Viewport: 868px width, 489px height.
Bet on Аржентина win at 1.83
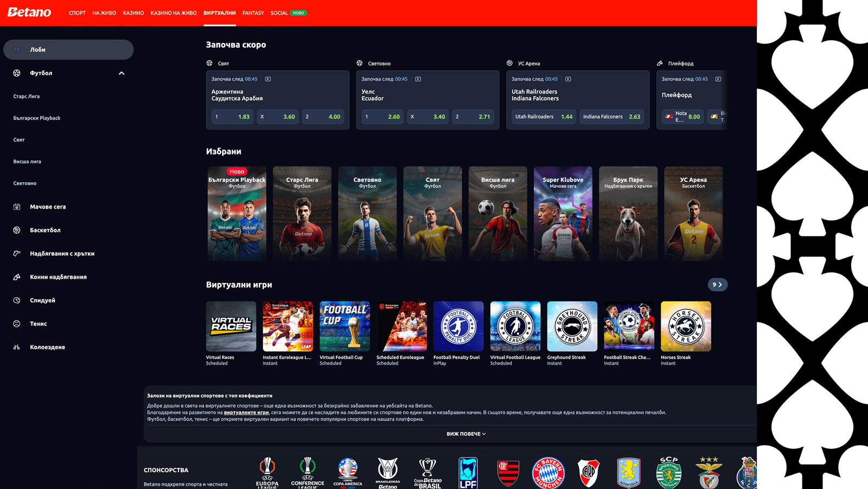click(x=232, y=117)
